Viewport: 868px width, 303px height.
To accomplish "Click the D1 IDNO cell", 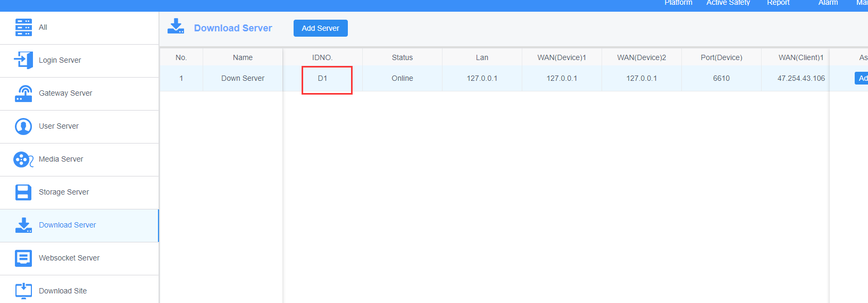I will (322, 78).
